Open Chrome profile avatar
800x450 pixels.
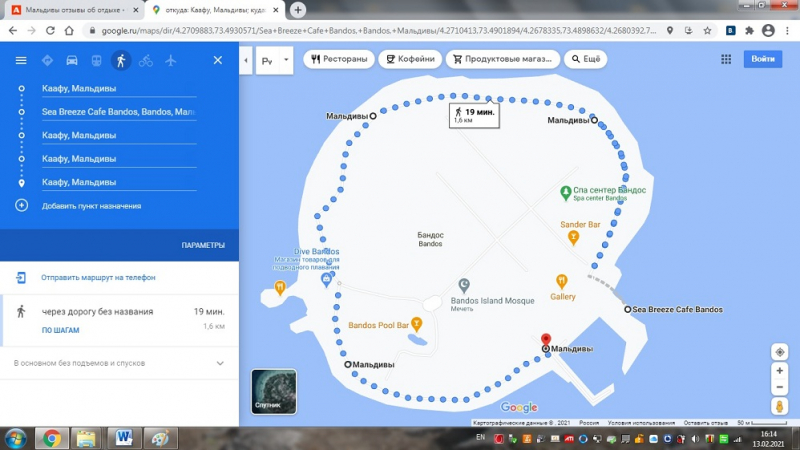tap(768, 31)
